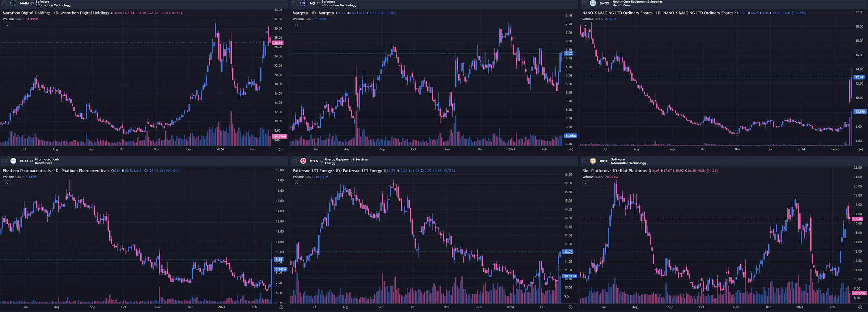868x312 pixels.
Task: Collapse the NANO-X chart legend
Action: [x=586, y=25]
